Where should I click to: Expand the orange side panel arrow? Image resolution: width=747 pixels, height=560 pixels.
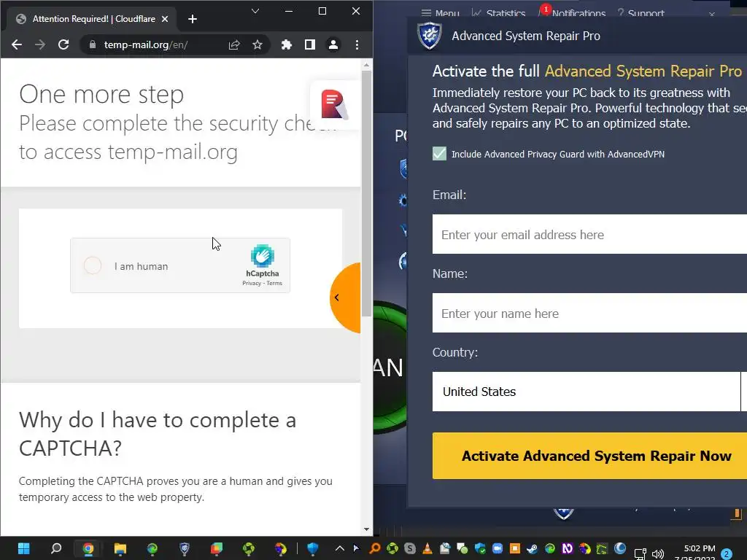345,297
